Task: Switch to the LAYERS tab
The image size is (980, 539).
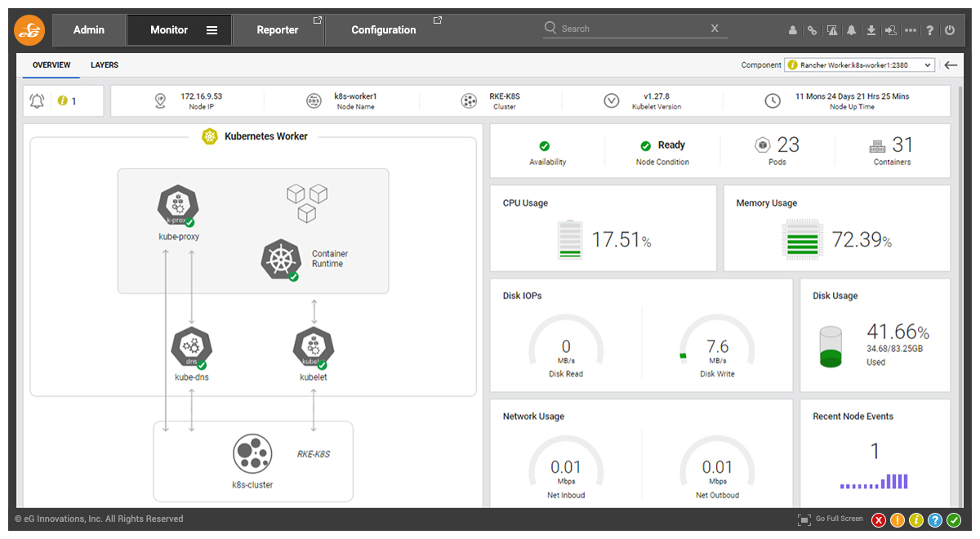Action: (105, 65)
